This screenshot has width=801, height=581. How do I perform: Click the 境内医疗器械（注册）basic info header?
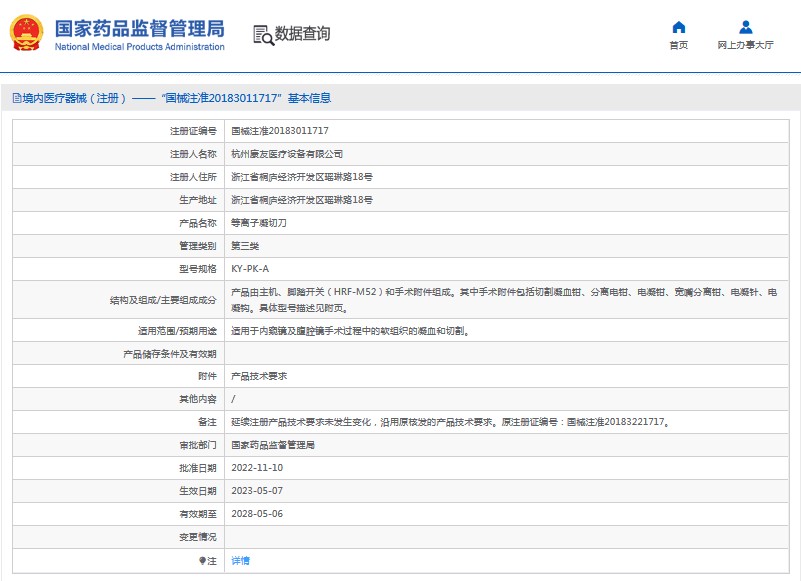click(x=176, y=99)
